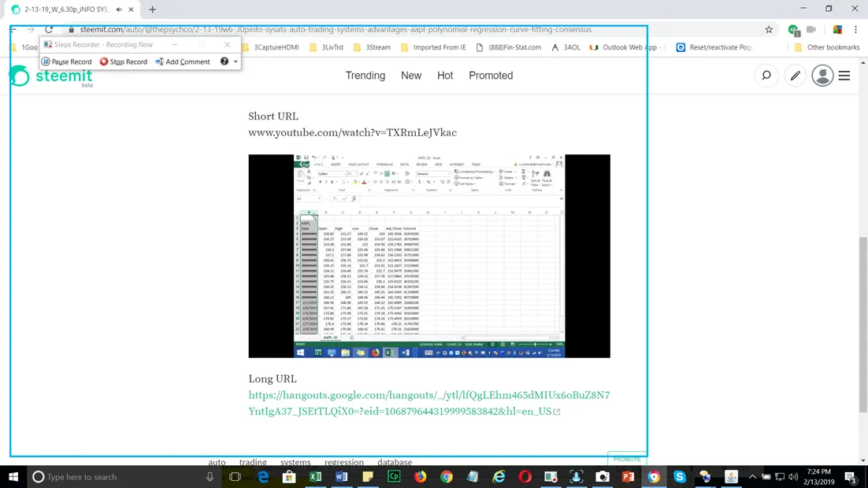The height and width of the screenshot is (488, 868).
Task: Open Excel from taskbar
Action: 316,476
